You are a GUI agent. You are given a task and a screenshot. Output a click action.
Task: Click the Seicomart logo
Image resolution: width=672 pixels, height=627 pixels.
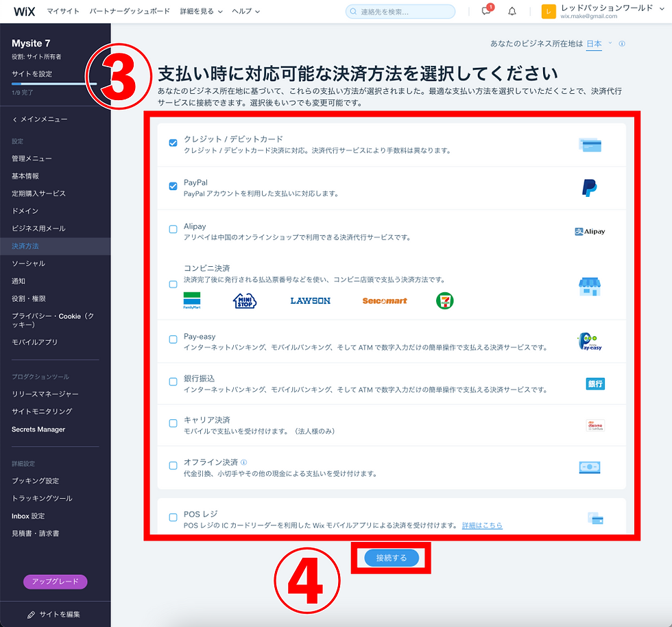point(385,300)
